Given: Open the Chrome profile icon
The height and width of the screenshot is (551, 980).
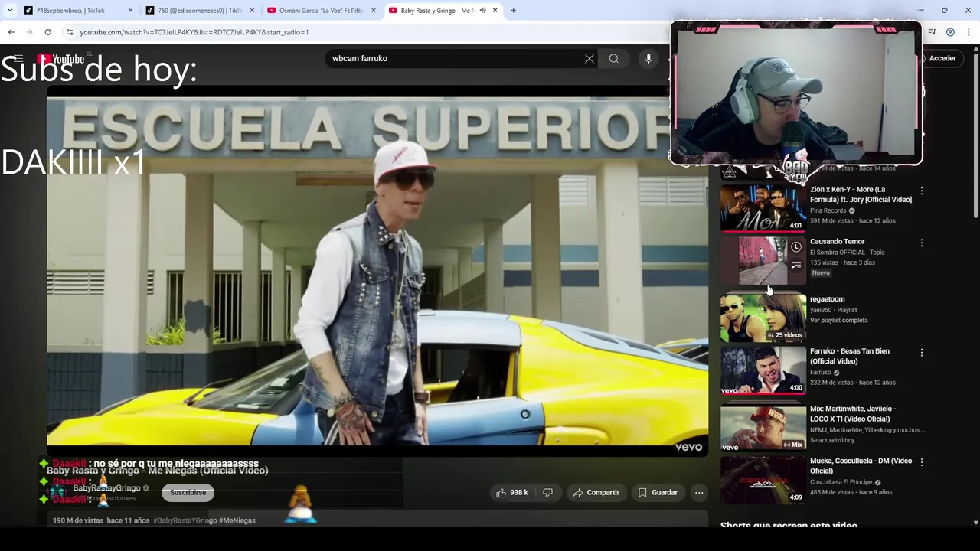Looking at the screenshot, I should pos(950,32).
